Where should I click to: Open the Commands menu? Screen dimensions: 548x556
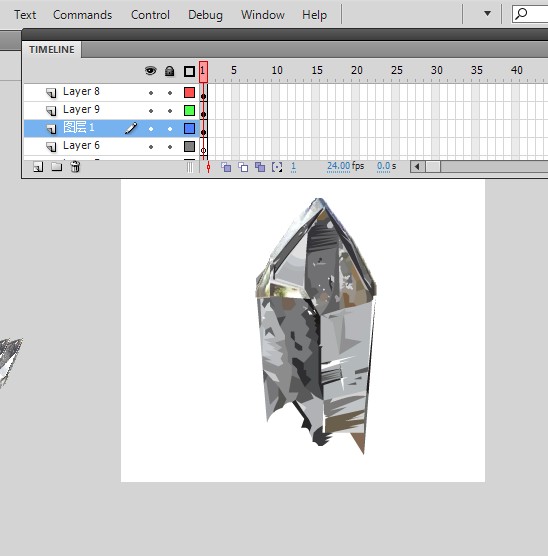tap(83, 15)
